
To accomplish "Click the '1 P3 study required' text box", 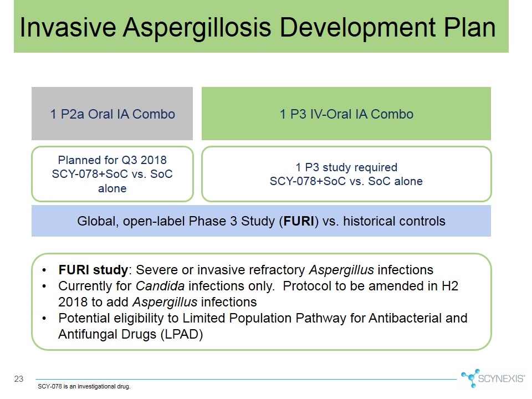I will pos(346,174).
